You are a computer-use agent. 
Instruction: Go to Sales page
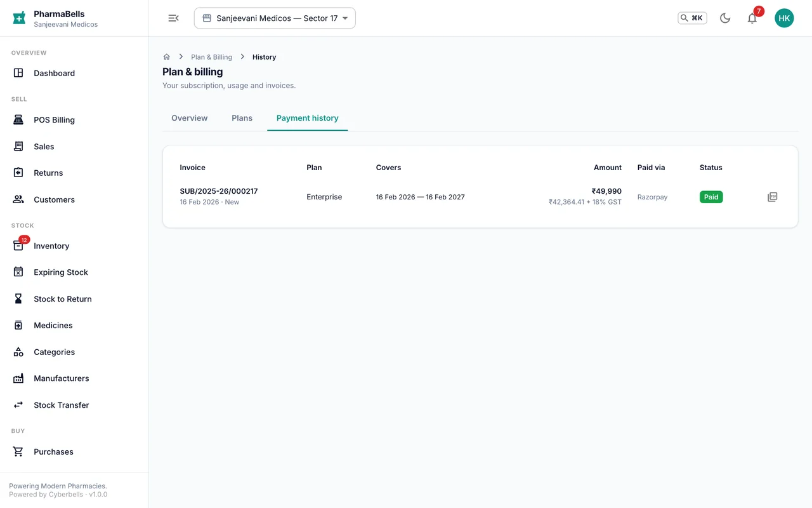pos(74,147)
